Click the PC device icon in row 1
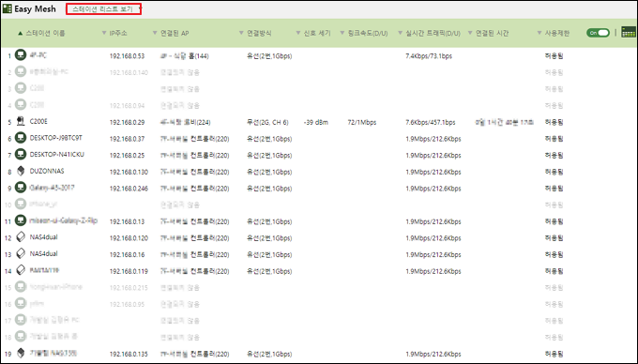Screen dimensions: 638x364 coord(21,54)
